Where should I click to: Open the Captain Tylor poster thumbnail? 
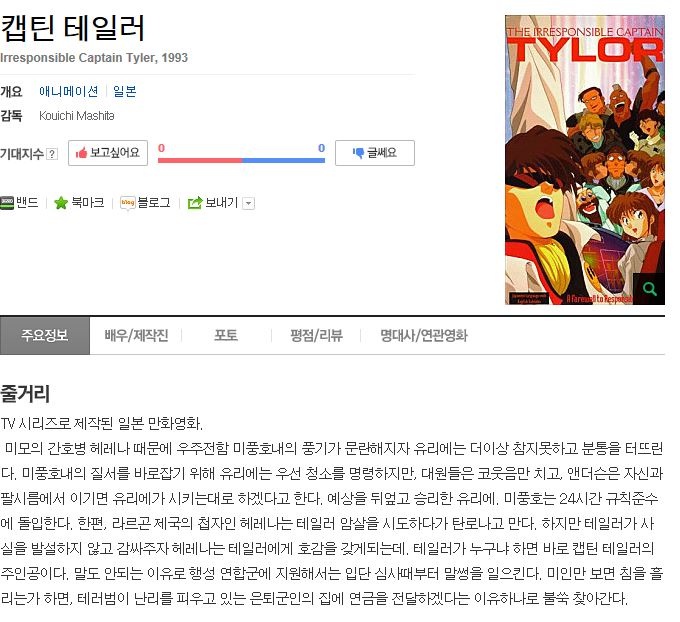pyautogui.click(x=585, y=160)
